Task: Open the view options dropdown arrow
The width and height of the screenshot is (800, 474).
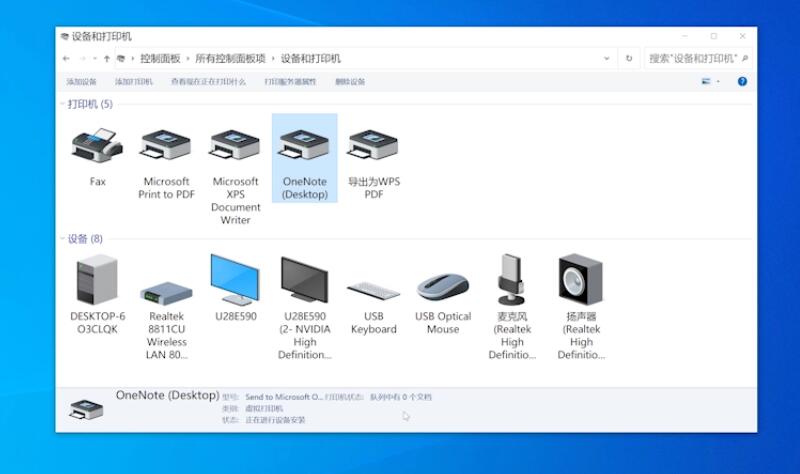Action: (718, 82)
